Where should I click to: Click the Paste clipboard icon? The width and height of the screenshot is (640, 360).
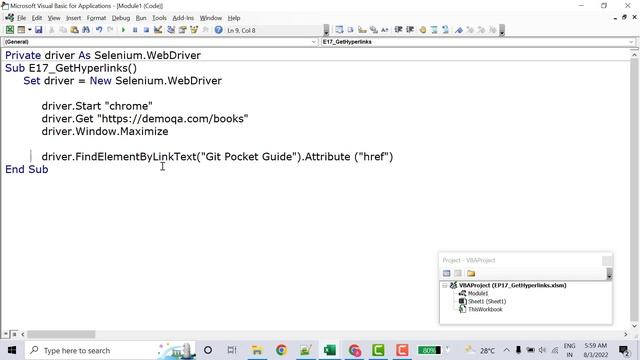coord(74,30)
